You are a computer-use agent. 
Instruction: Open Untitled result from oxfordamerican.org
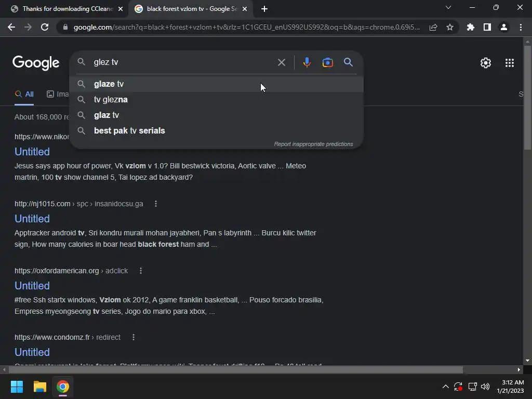(32, 286)
